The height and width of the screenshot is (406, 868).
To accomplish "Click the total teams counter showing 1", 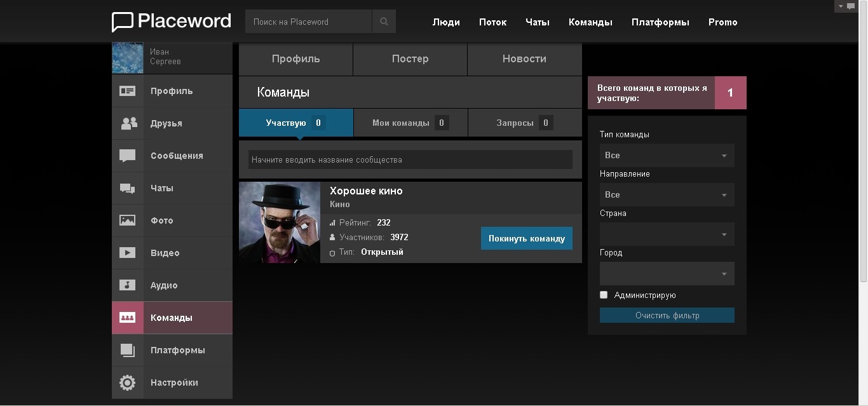I will click(731, 93).
